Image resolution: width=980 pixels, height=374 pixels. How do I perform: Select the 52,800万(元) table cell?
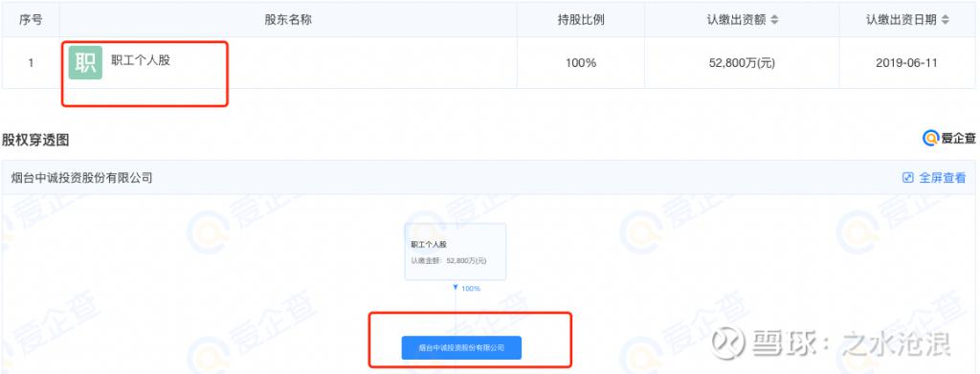pos(742,63)
